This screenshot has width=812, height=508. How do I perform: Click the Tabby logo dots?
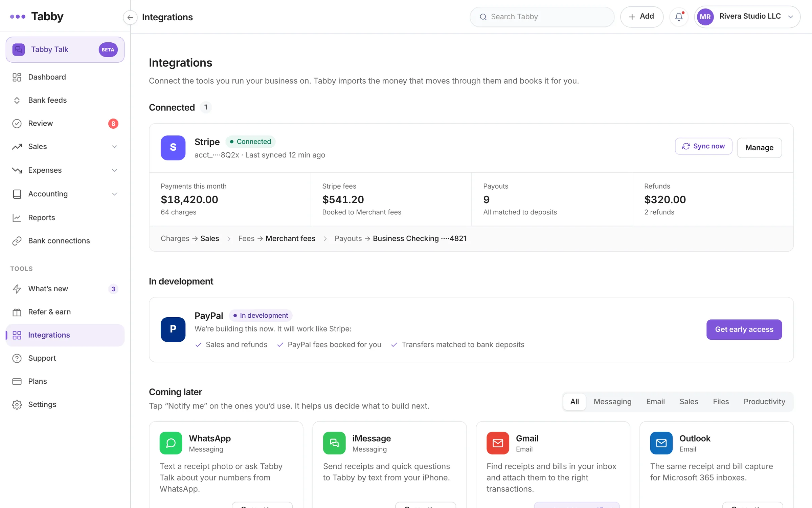tap(18, 16)
